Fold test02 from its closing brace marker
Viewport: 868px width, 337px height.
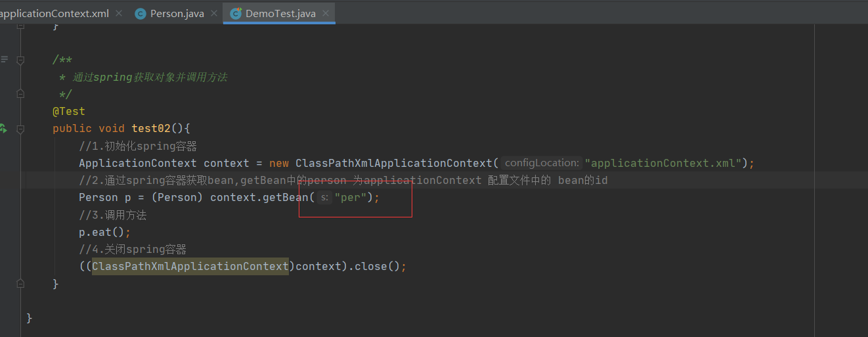[x=20, y=284]
